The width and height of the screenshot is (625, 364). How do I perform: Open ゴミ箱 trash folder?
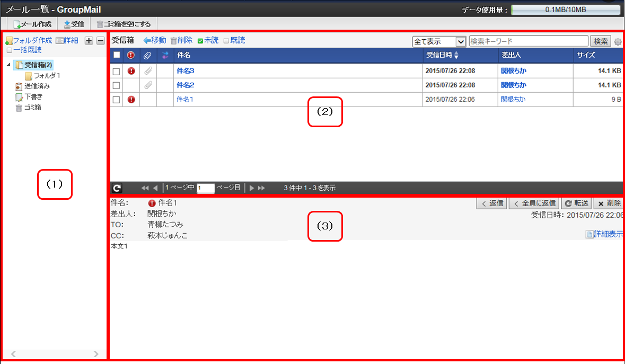pyautogui.click(x=28, y=108)
